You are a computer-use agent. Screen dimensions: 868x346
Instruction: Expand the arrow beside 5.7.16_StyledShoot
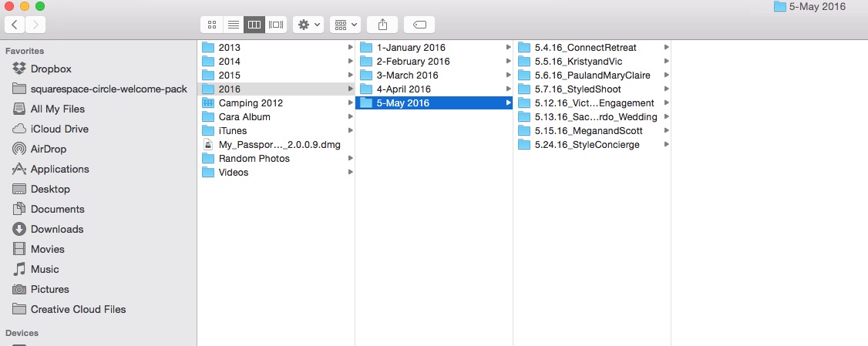click(x=667, y=89)
